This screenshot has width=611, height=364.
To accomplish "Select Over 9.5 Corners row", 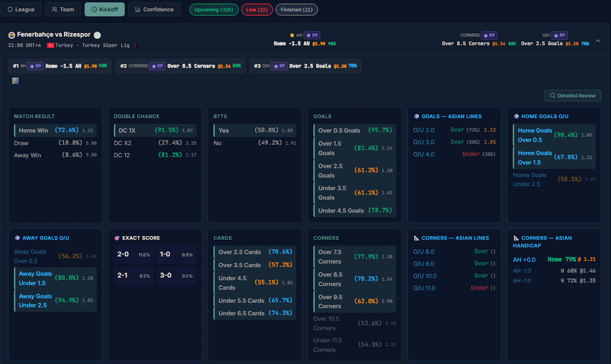I will [355, 302].
